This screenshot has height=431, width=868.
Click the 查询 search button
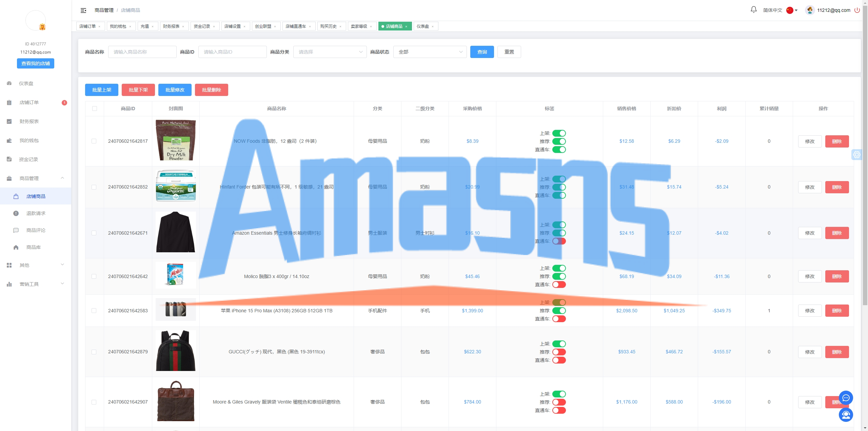coord(482,52)
